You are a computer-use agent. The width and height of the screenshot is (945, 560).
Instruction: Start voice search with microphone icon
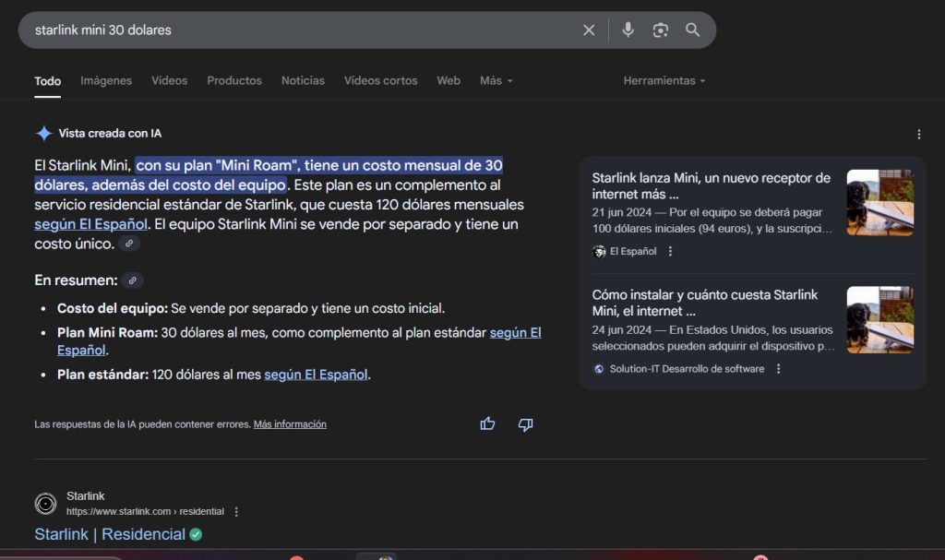[x=628, y=30]
